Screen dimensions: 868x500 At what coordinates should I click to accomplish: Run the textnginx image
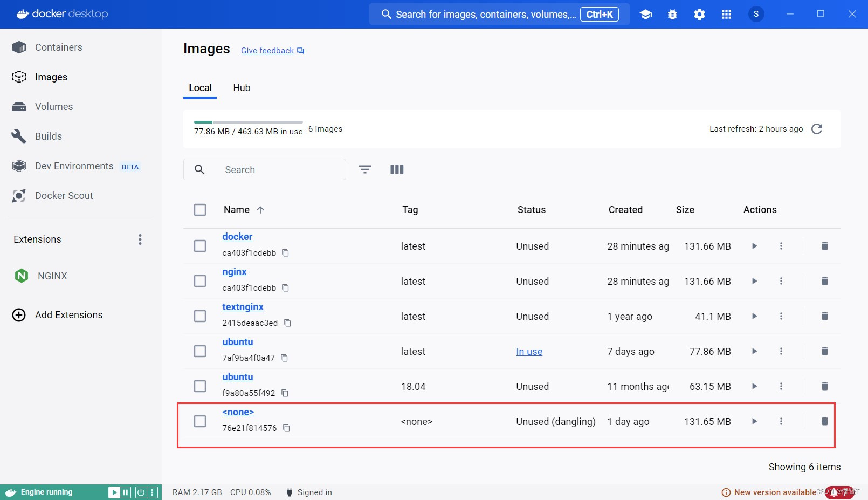[x=754, y=316]
